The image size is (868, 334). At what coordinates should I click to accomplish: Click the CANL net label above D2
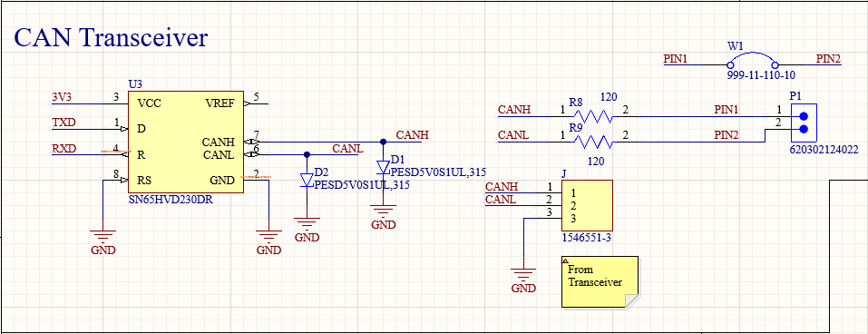[x=347, y=148]
